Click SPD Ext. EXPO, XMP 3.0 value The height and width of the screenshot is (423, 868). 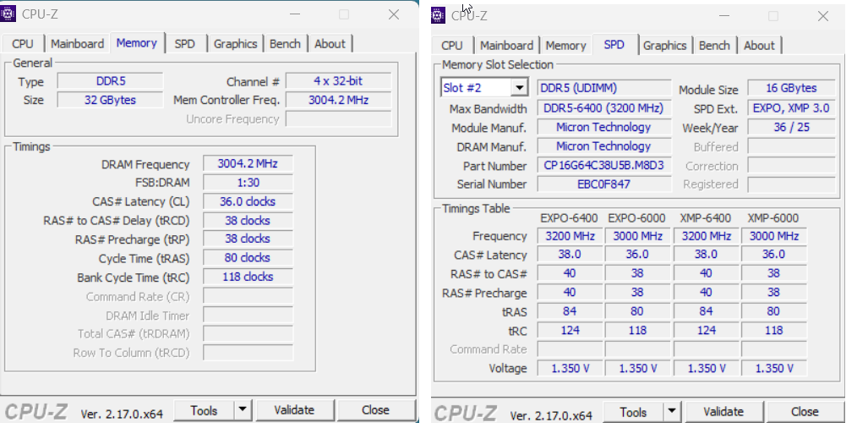791,108
